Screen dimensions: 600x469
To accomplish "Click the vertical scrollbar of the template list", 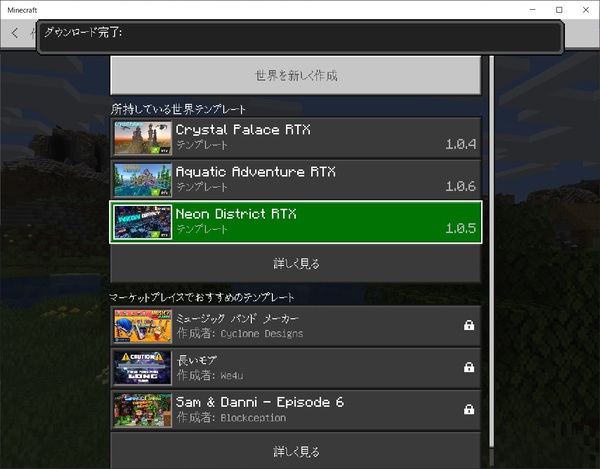I will click(x=492, y=251).
